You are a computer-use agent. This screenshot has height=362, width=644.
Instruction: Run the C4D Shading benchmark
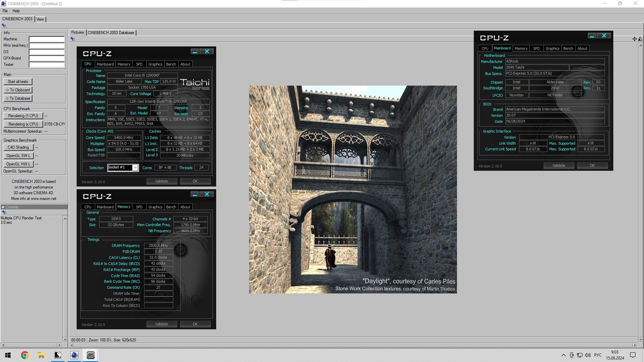(18, 147)
